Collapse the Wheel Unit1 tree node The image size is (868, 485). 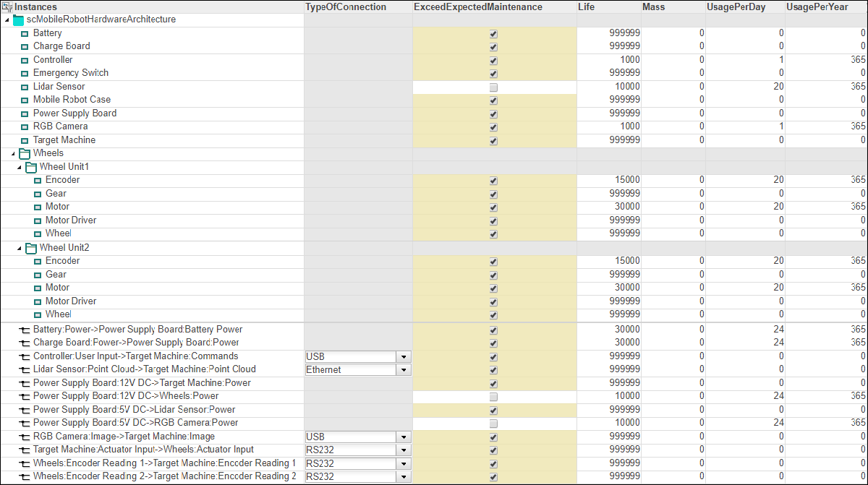[20, 168]
